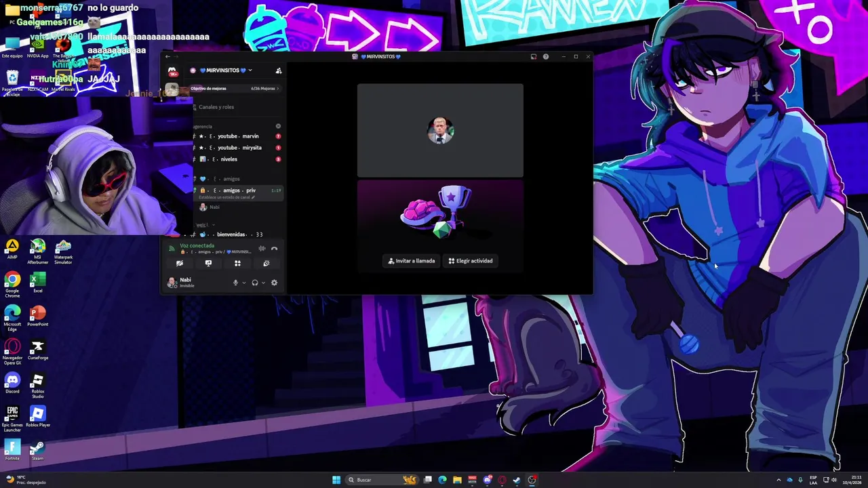Click Invitar a llamada button

[x=412, y=261]
